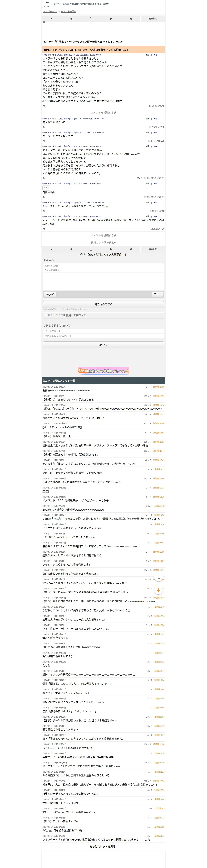Open トップページ breadcrumb link

coord(50,11)
